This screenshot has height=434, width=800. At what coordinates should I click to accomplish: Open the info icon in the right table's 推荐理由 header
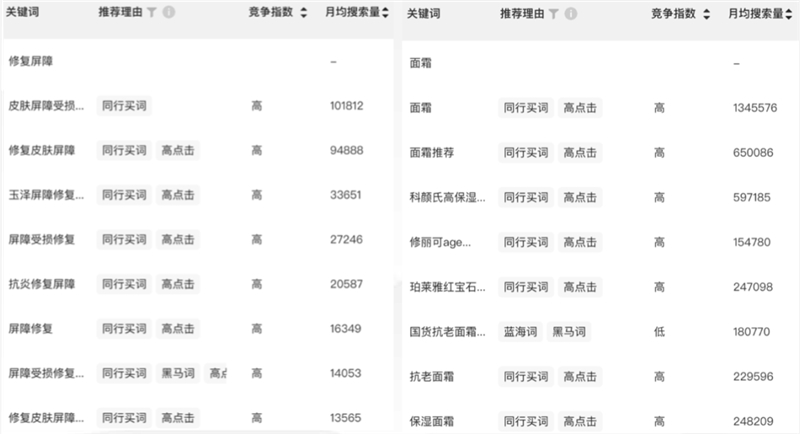570,14
